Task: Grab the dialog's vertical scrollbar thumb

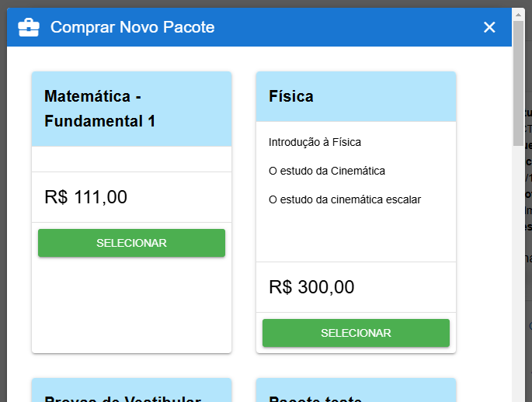Action: [518, 81]
